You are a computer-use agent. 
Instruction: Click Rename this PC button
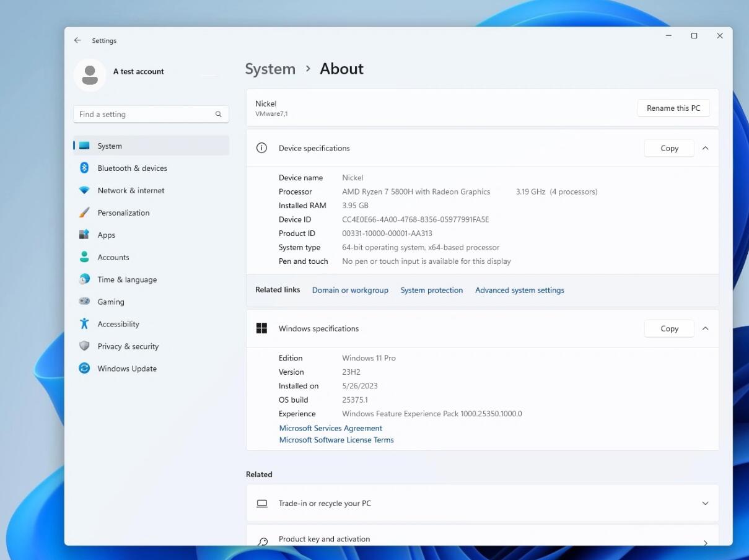[x=673, y=108]
